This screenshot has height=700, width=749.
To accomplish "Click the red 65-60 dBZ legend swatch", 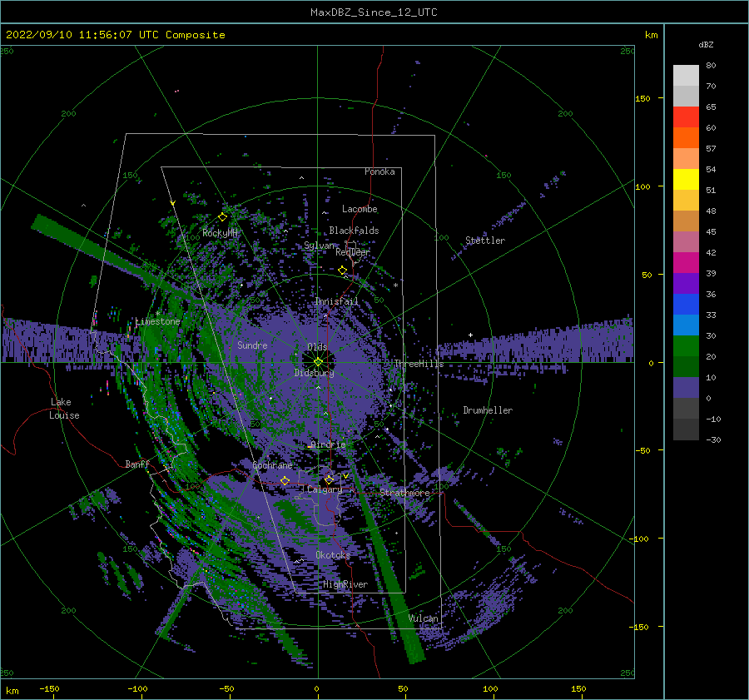I will click(x=686, y=117).
